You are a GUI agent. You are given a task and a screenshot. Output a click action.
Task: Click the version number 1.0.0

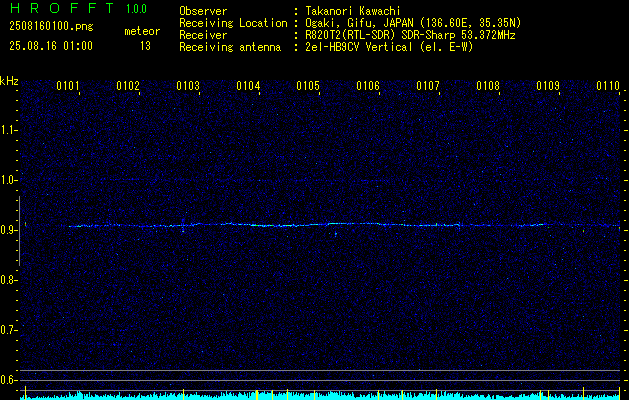pyautogui.click(x=136, y=8)
